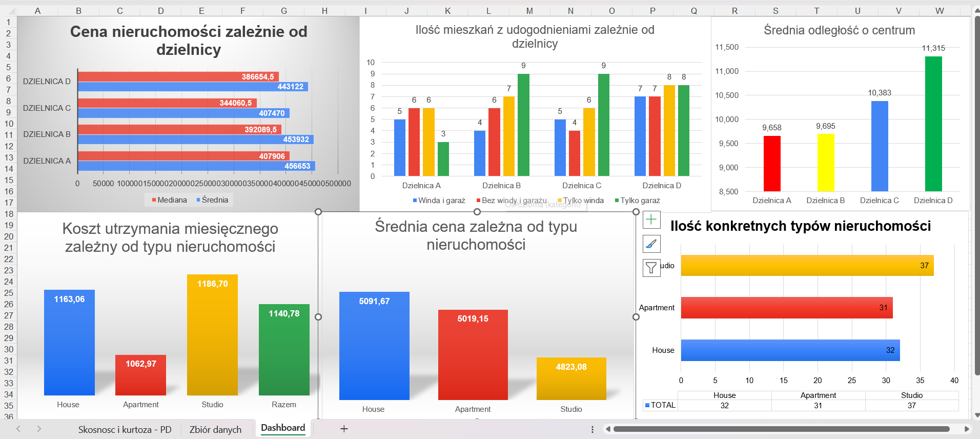The height and width of the screenshot is (439, 980).
Task: Switch to Zbiór danych sheet tab
Action: tap(215, 429)
